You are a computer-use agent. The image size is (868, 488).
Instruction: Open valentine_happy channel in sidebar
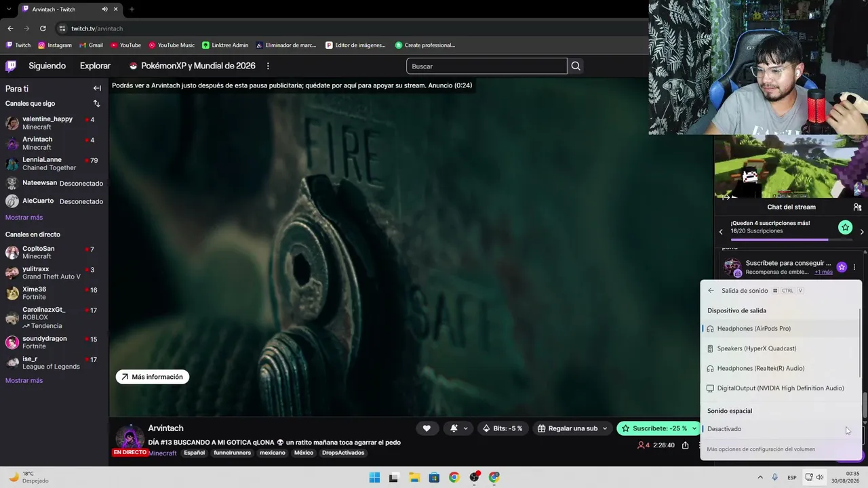tap(54, 123)
